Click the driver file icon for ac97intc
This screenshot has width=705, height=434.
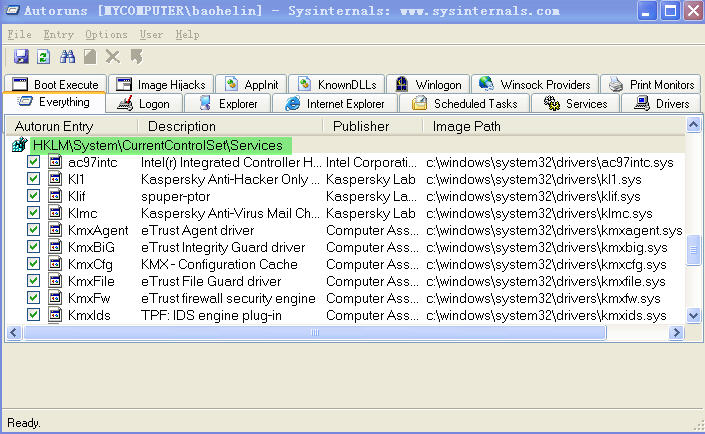(x=55, y=161)
